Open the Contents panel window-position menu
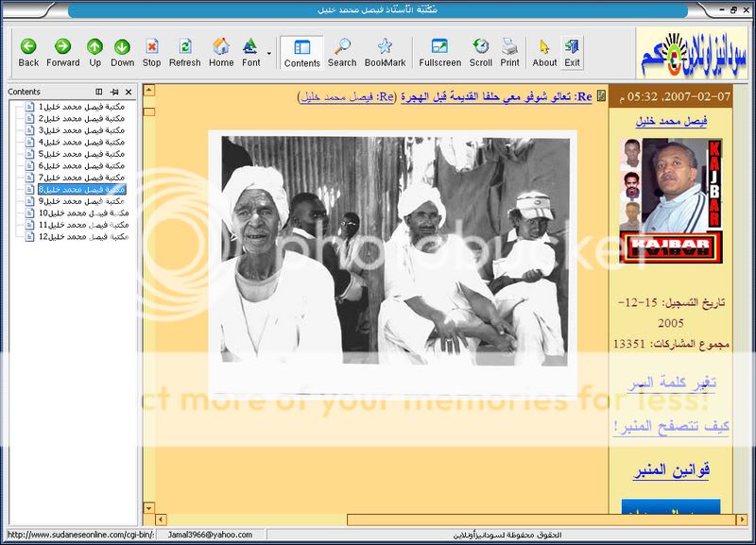Image resolution: width=756 pixels, height=545 pixels. (x=99, y=92)
